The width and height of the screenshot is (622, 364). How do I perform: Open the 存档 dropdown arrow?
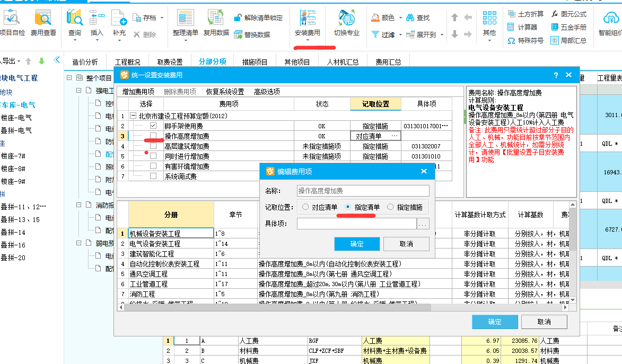pos(162,18)
